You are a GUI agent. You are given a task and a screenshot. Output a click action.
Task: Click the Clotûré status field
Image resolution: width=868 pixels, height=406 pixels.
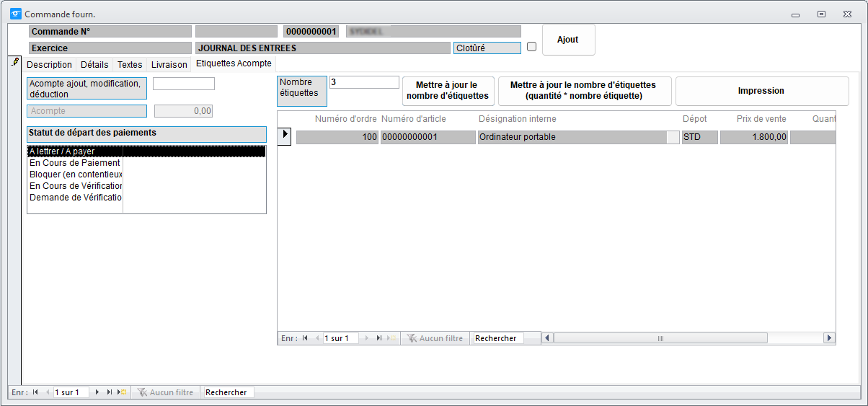coord(487,48)
